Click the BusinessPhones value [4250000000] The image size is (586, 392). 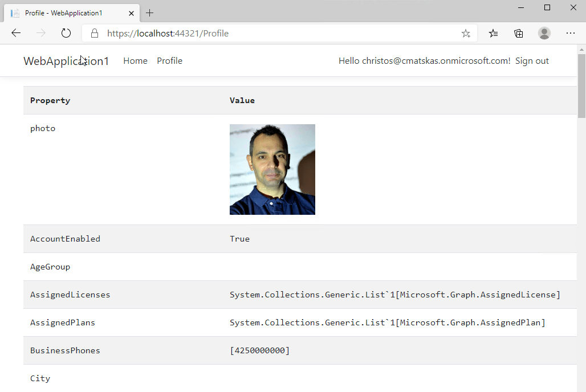(x=259, y=350)
